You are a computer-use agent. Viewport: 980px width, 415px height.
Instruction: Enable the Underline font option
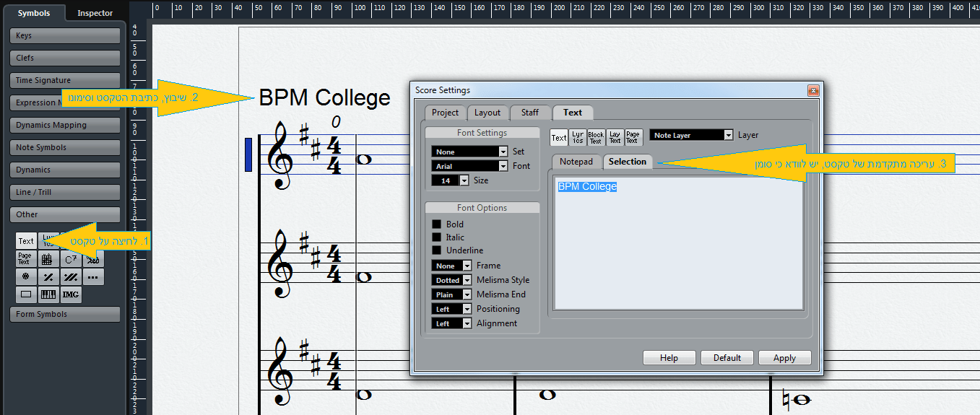click(x=436, y=250)
